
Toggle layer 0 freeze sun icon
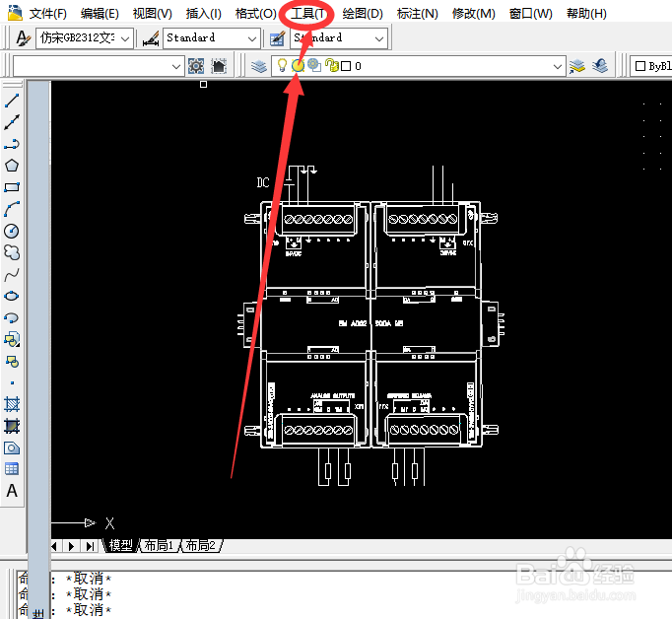298,66
